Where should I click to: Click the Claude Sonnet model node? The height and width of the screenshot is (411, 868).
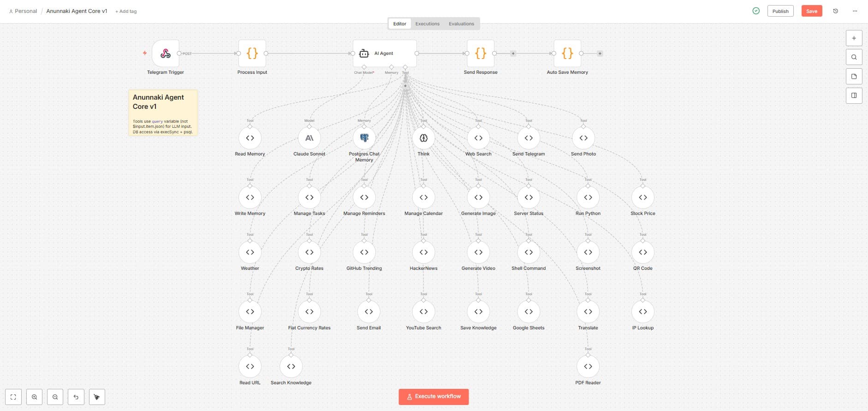point(309,138)
